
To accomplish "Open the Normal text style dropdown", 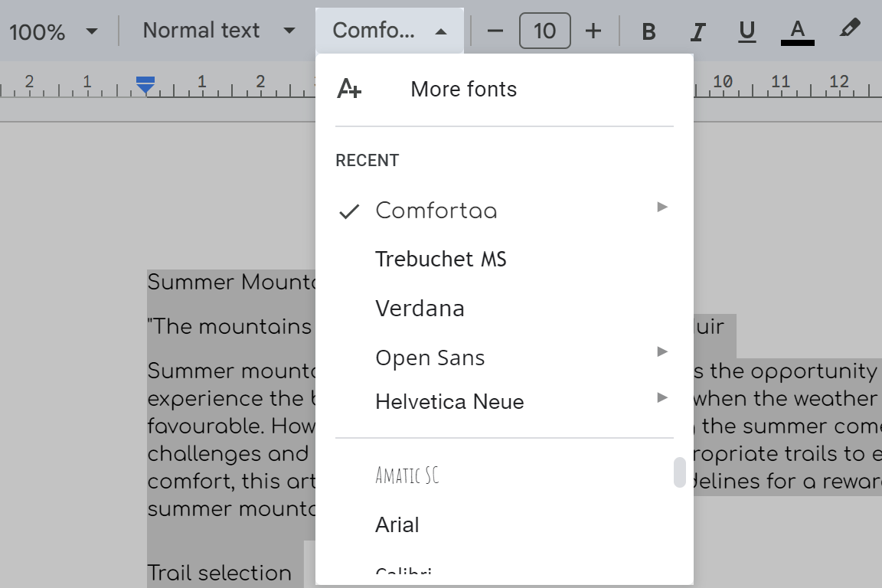I will [x=218, y=31].
